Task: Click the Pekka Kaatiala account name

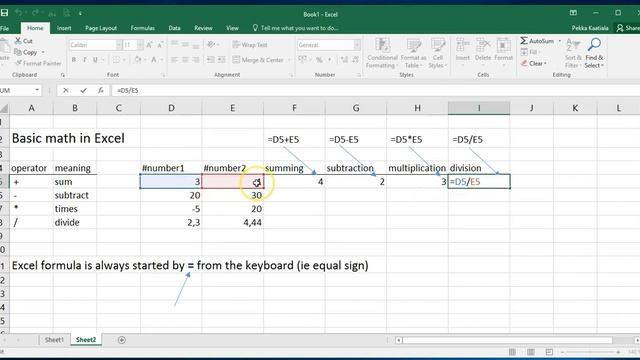Action: 590,28
